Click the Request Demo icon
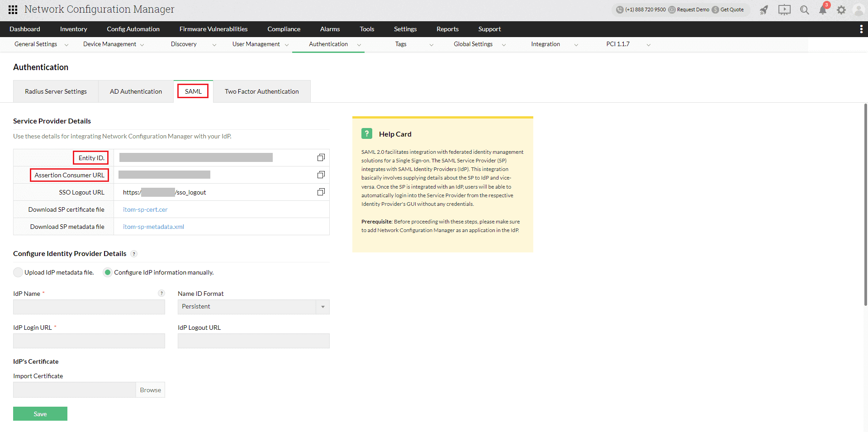Screen dimensions: 868x432 click(672, 9)
